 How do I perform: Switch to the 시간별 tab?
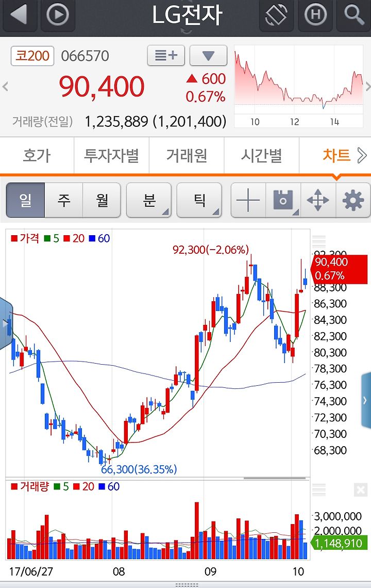261,155
